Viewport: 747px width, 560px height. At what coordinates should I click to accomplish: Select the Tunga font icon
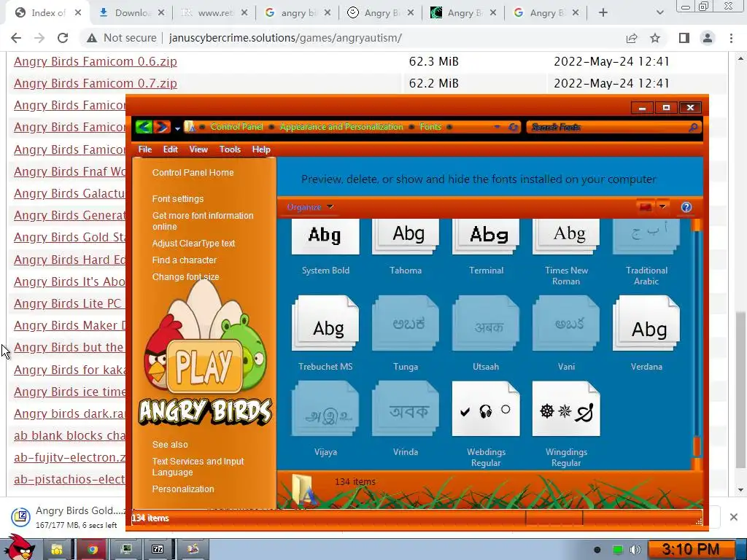click(406, 323)
